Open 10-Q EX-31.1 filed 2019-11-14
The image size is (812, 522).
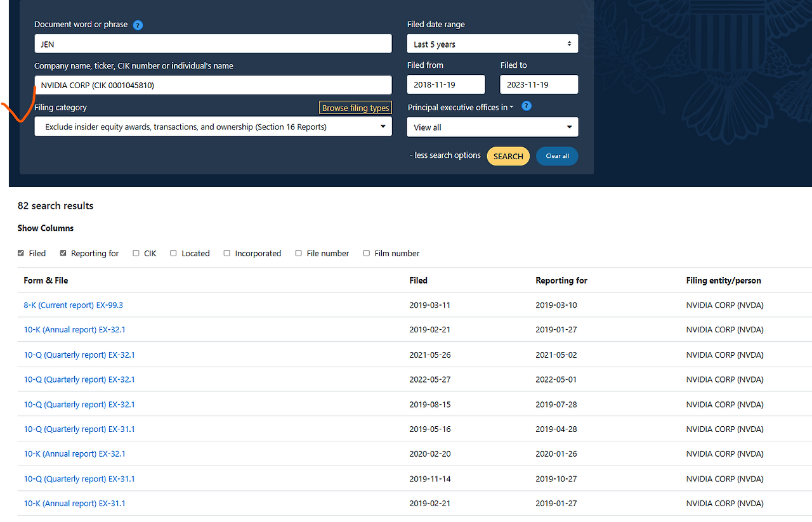click(79, 479)
